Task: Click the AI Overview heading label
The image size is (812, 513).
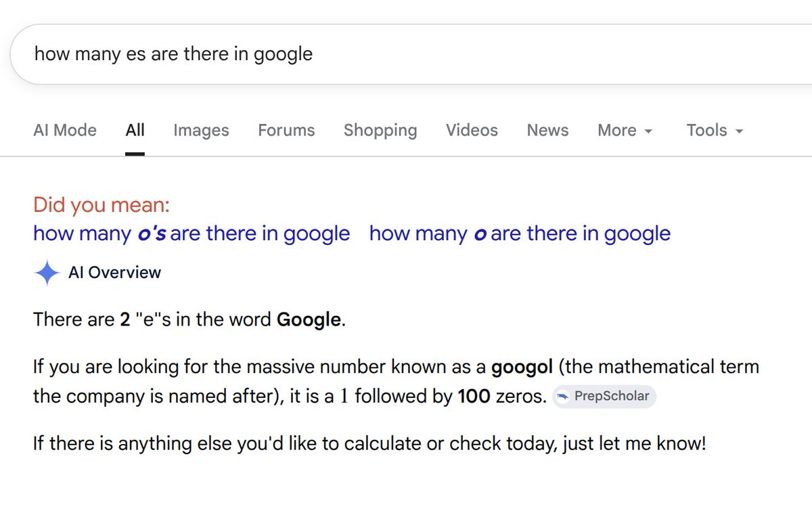Action: pos(115,273)
